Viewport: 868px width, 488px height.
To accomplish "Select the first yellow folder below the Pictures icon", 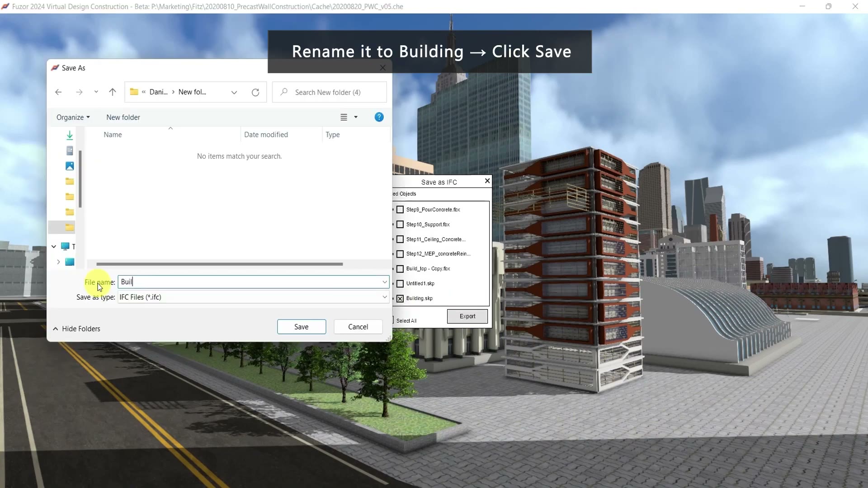I will [x=70, y=181].
